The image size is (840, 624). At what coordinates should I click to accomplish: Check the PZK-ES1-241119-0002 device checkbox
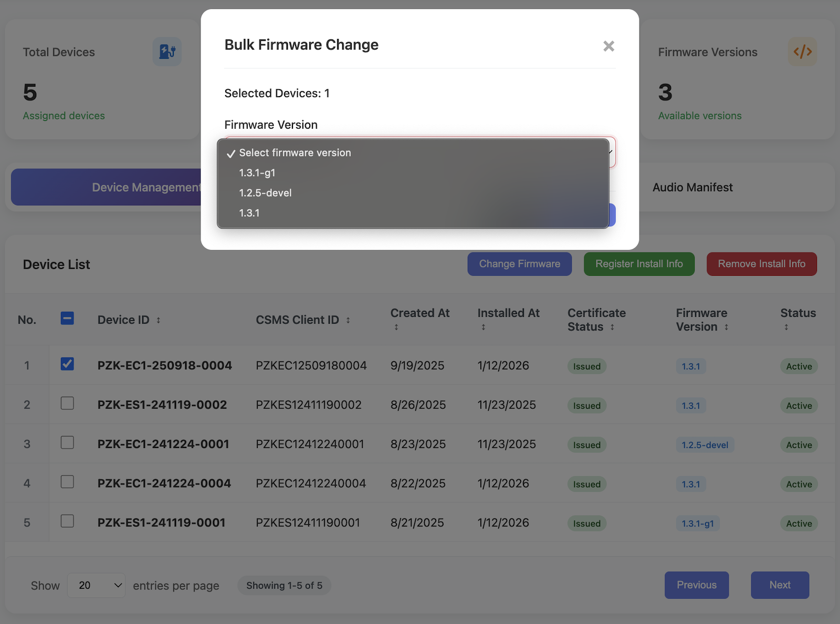click(x=67, y=403)
